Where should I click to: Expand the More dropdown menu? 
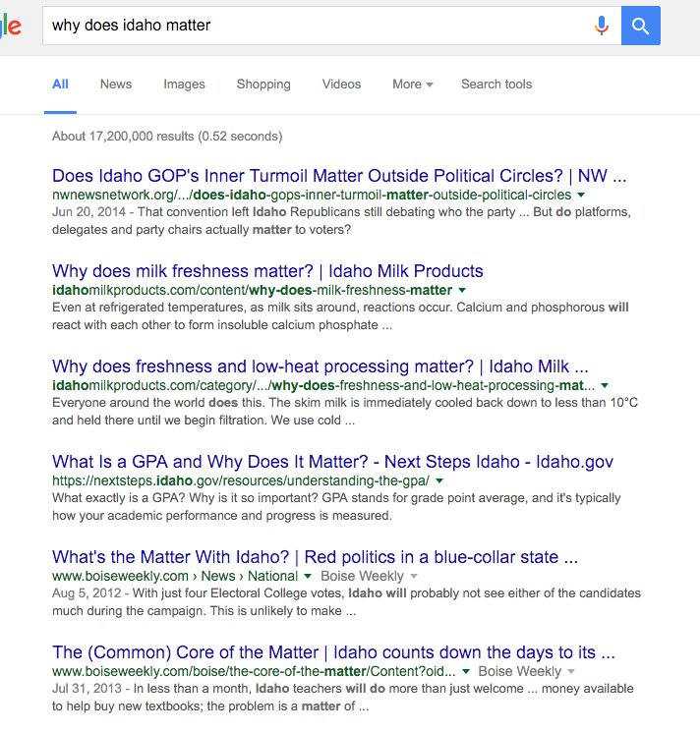[x=412, y=85]
